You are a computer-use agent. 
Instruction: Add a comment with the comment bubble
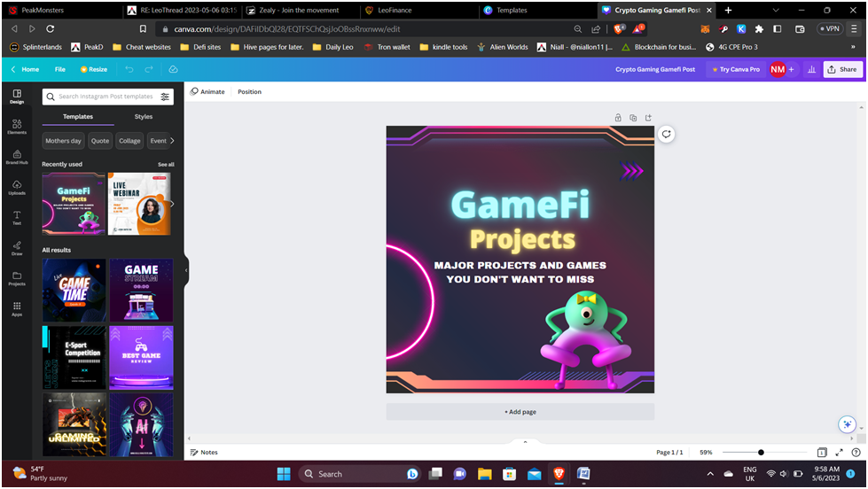[667, 134]
